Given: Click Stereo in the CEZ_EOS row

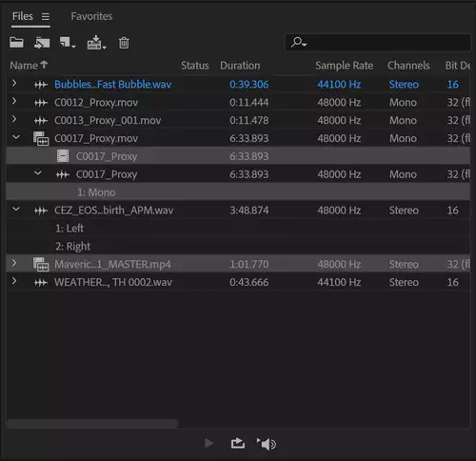Looking at the screenshot, I should (x=404, y=210).
